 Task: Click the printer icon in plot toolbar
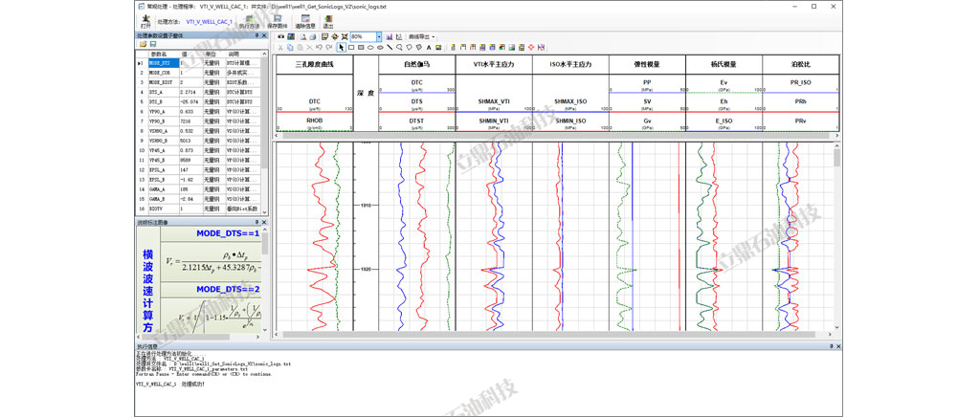tap(313, 37)
